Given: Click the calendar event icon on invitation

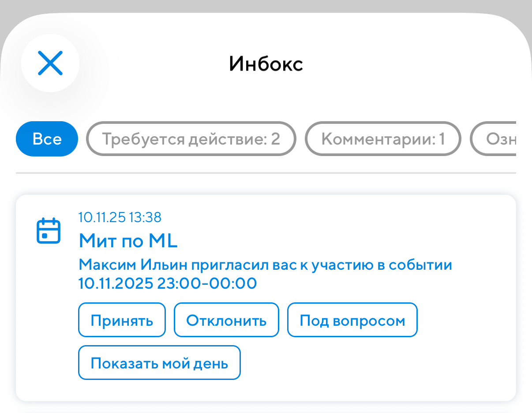Looking at the screenshot, I should pos(48,231).
